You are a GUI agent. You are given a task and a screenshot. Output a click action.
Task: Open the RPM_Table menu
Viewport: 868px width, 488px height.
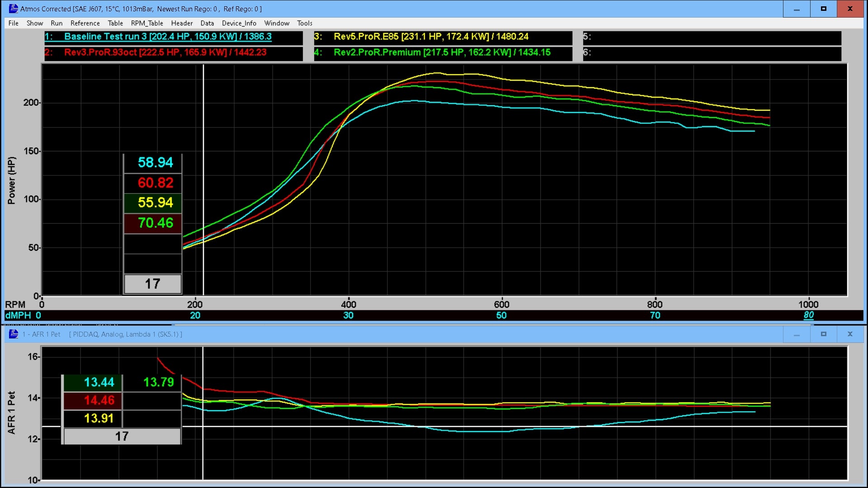pyautogui.click(x=147, y=23)
